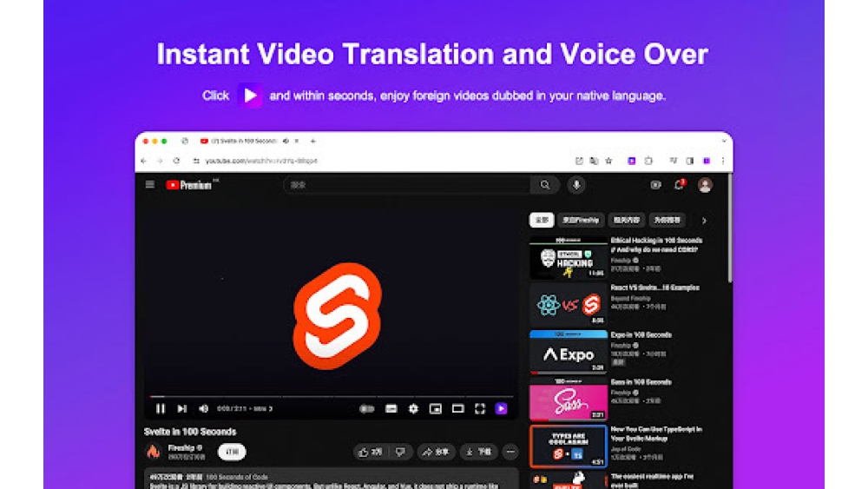The image size is (868, 489).
Task: Open the browser three-dot menu
Action: coord(723,161)
